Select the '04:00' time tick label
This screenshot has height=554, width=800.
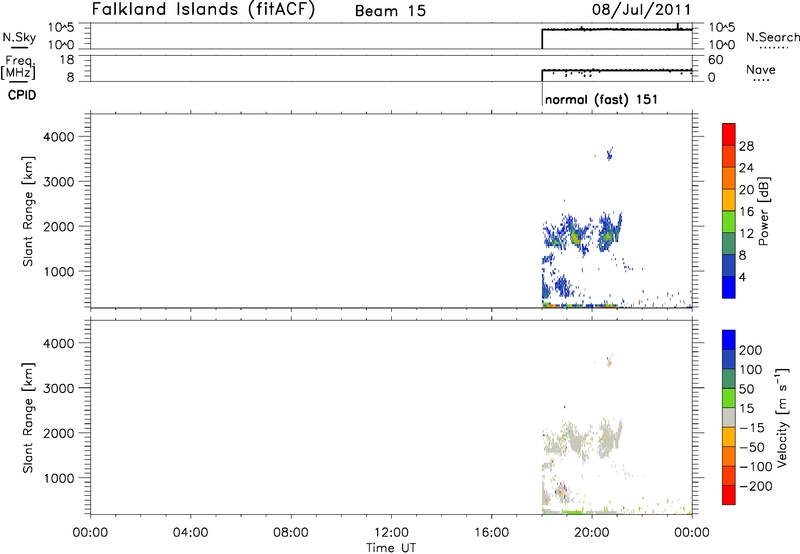[x=190, y=533]
